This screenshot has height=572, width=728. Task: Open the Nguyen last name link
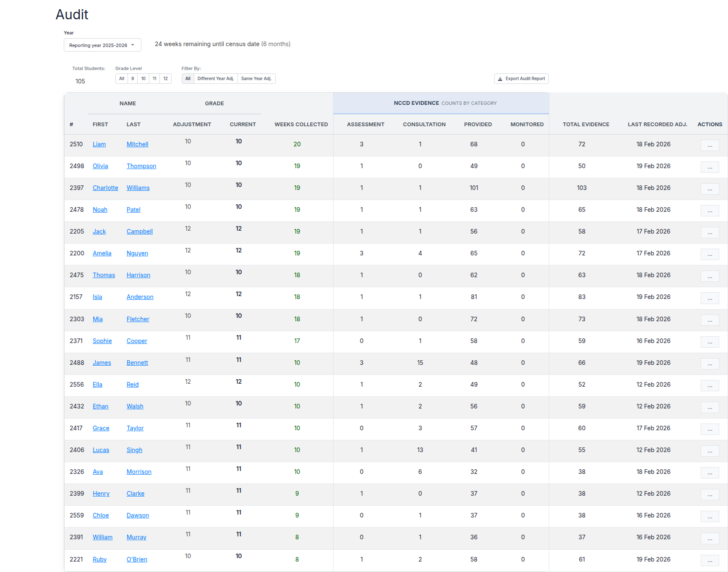tap(137, 253)
